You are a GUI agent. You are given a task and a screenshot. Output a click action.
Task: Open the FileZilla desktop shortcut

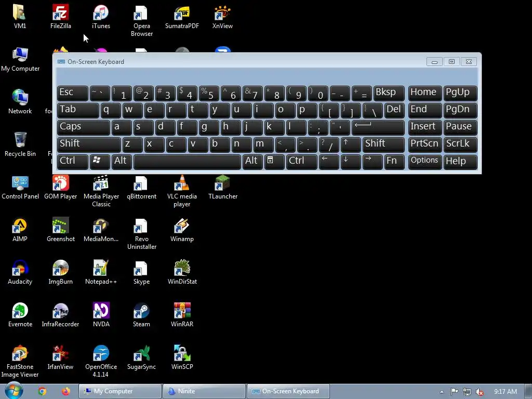[x=60, y=16]
